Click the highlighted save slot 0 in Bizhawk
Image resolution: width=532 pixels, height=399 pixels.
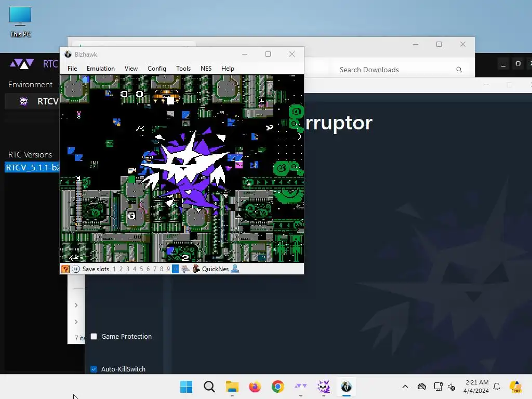click(175, 269)
